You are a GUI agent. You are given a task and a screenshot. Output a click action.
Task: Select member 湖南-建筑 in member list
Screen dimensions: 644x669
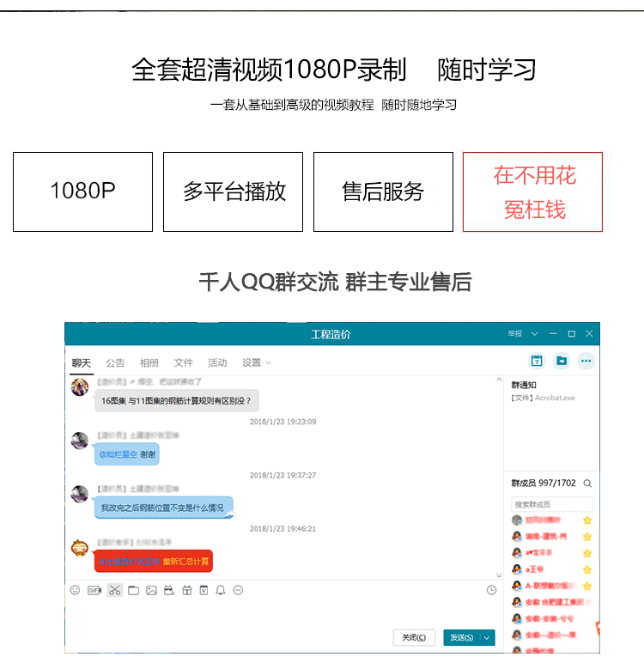tap(551, 536)
